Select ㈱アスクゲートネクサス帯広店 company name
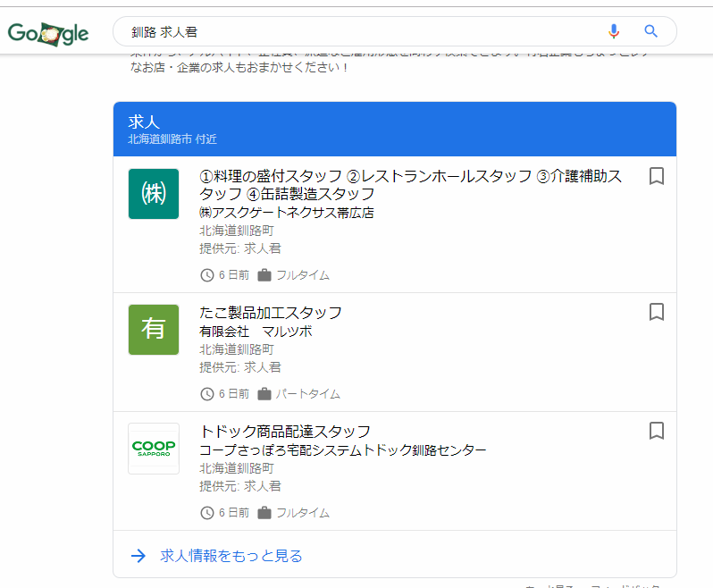This screenshot has height=588, width=713. pos(287,213)
